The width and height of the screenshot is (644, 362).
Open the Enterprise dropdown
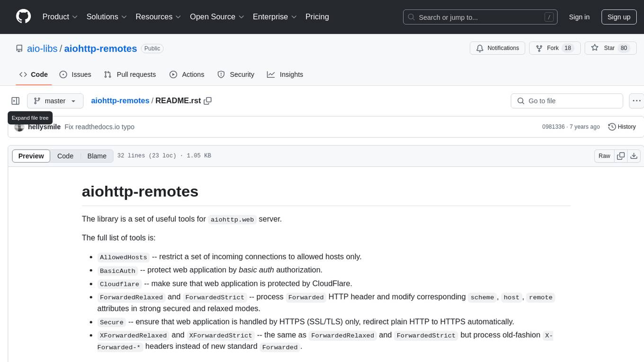pos(275,17)
